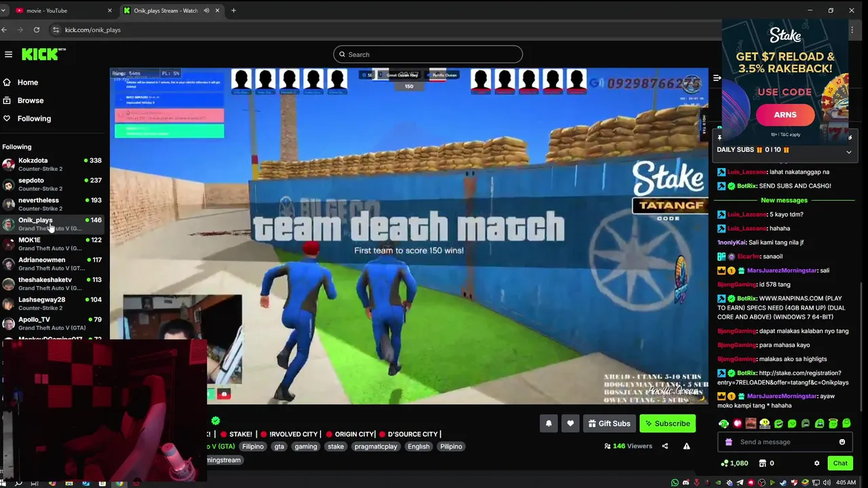This screenshot has width=868, height=488.
Task: Open the emoji picker in chat input
Action: click(x=842, y=442)
